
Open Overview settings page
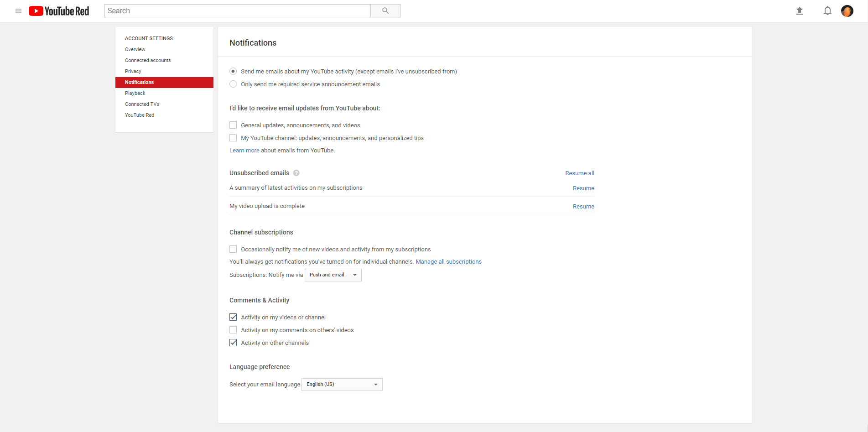135,49
